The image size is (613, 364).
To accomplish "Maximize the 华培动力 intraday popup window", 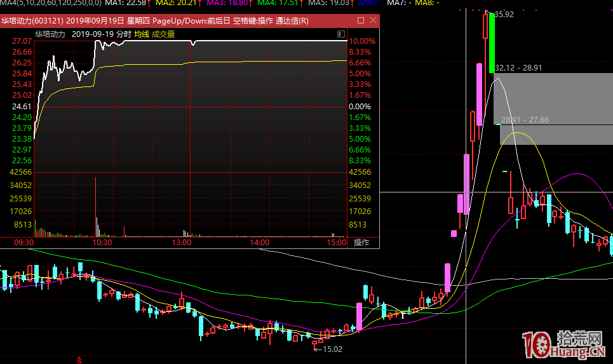I will 360,20.
